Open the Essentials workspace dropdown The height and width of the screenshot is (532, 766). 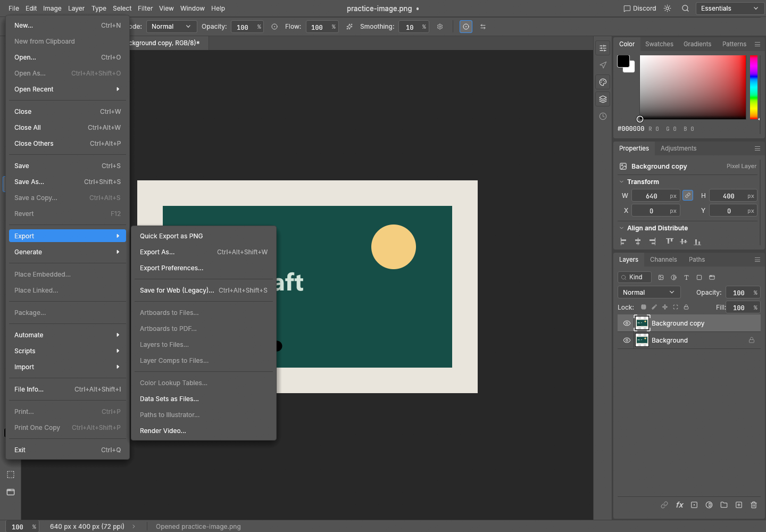coord(730,9)
